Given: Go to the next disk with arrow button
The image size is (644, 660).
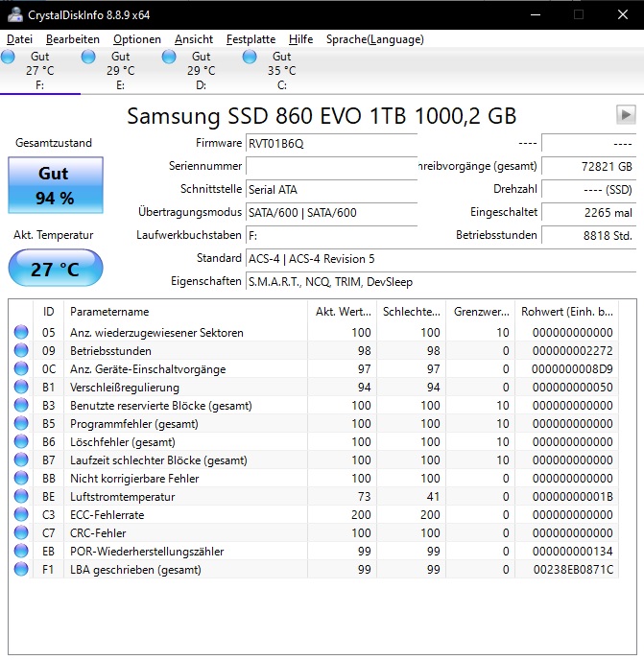Looking at the screenshot, I should (626, 114).
